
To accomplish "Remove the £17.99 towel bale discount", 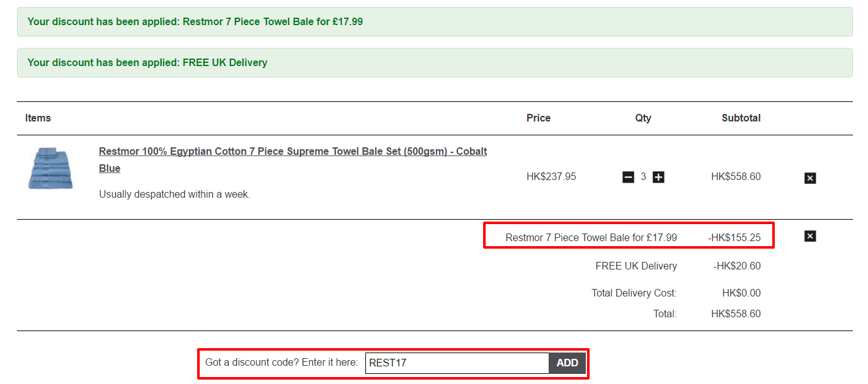I will pos(810,236).
